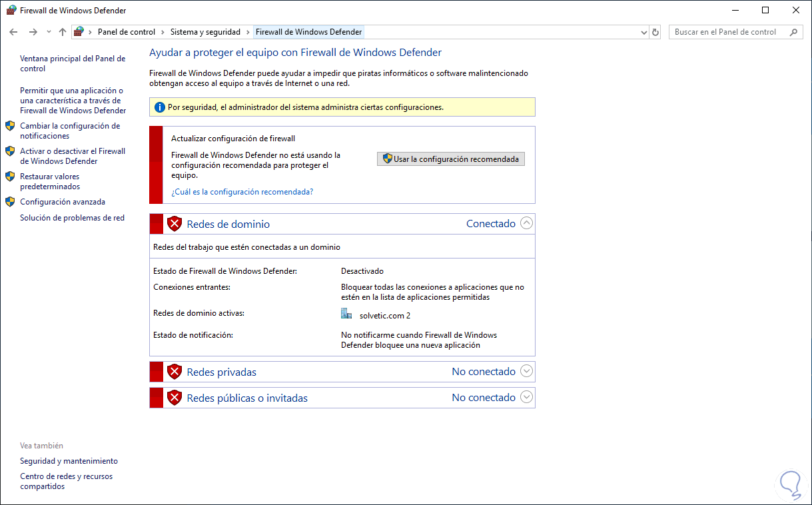Click 'solvetic.com 2' network name
The image size is (812, 505).
point(385,316)
